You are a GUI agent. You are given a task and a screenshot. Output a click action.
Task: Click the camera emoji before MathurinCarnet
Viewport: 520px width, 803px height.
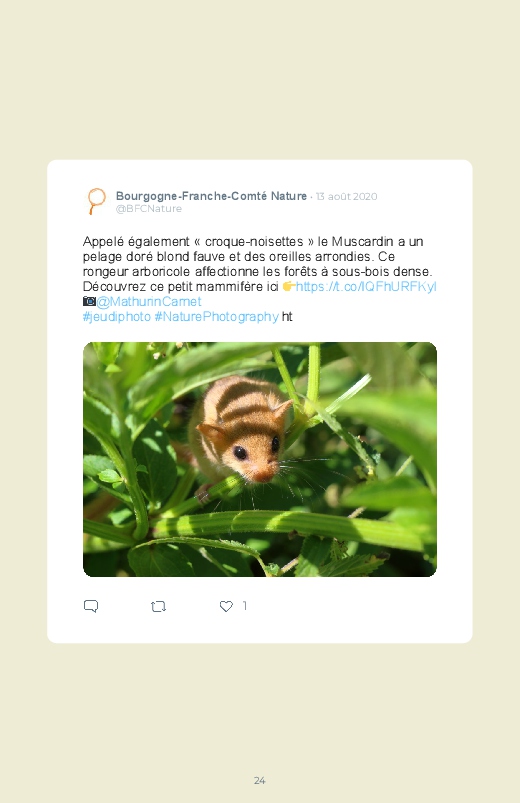pos(89,301)
